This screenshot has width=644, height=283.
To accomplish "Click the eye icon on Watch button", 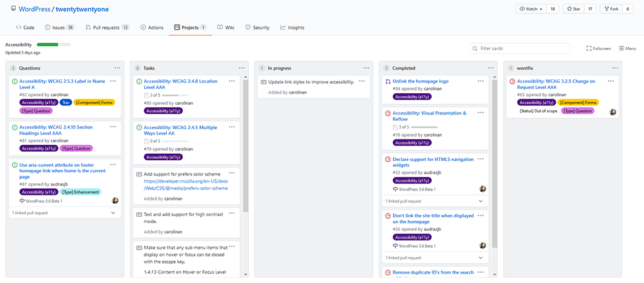I will click(x=522, y=9).
